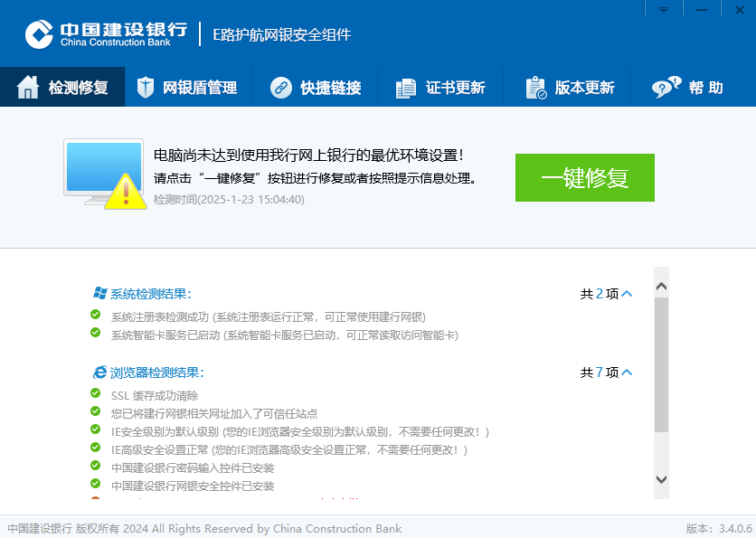The image size is (756, 538).
Task: Click the 系统智能卡服务已启动 result row
Action: pos(285,335)
